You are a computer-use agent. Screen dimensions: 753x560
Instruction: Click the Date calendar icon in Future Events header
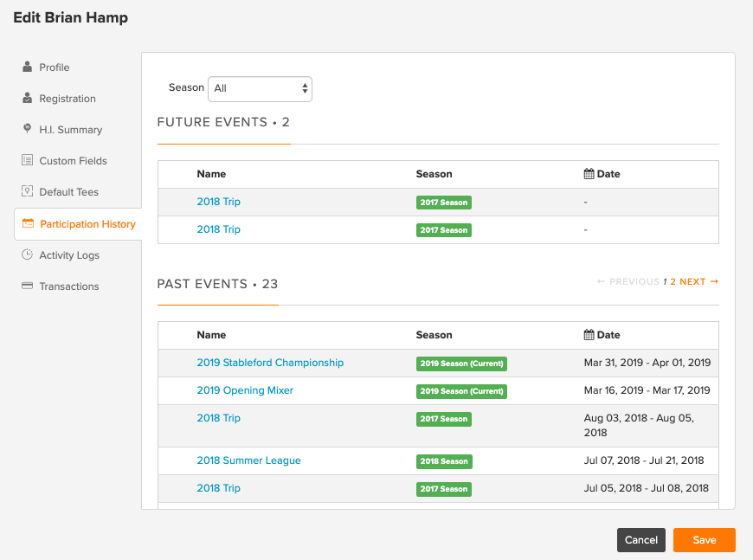589,174
